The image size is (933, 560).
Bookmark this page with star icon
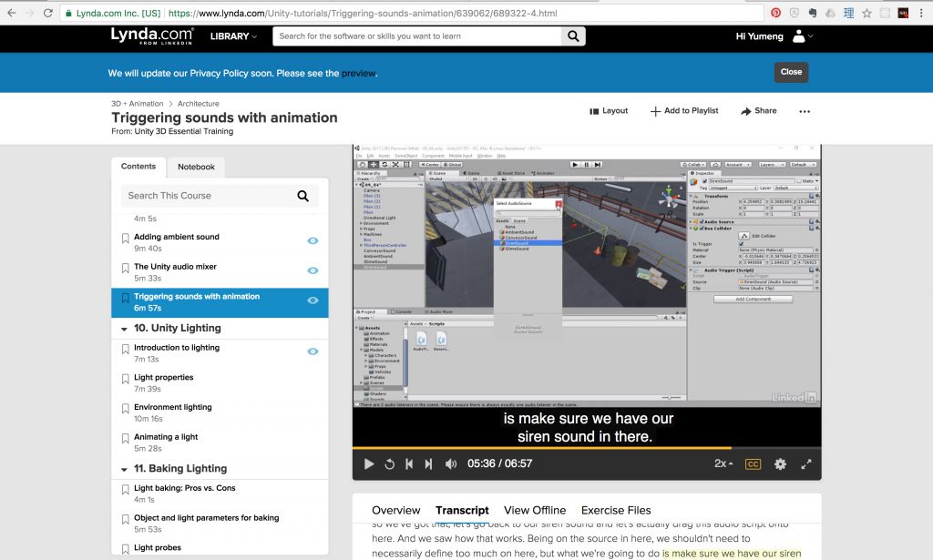coord(867,13)
